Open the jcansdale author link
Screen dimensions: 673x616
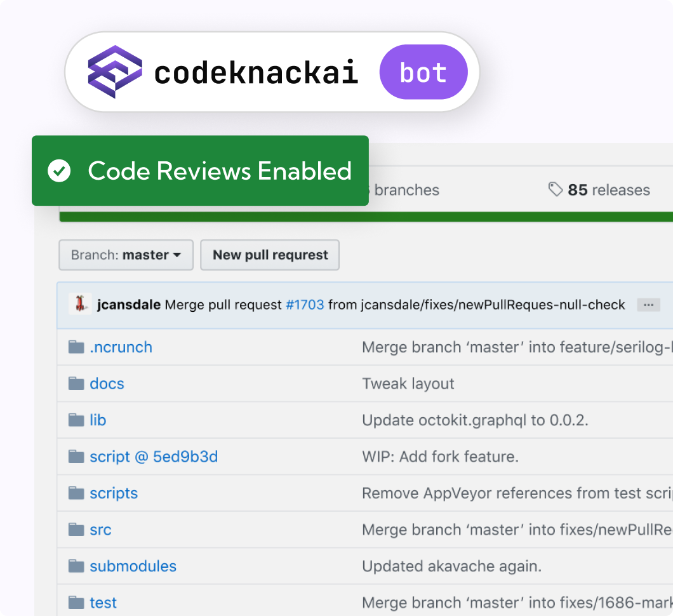[129, 304]
